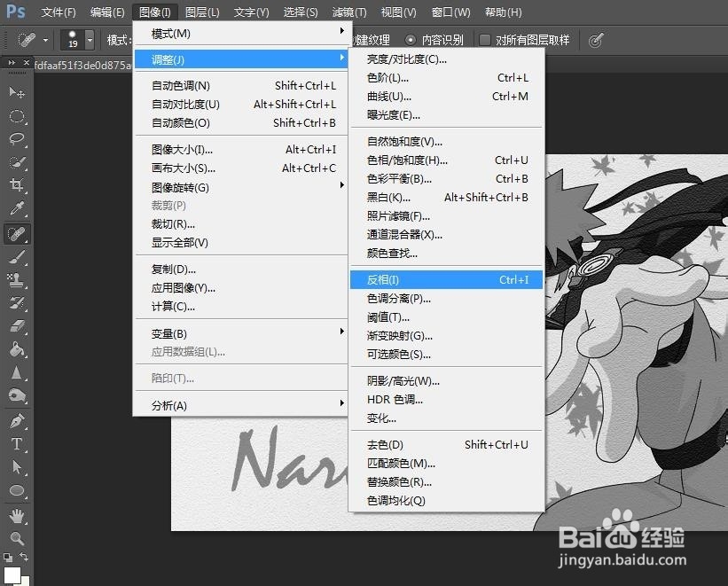Select the History Brush tool
This screenshot has height=586, width=728.
click(x=17, y=303)
